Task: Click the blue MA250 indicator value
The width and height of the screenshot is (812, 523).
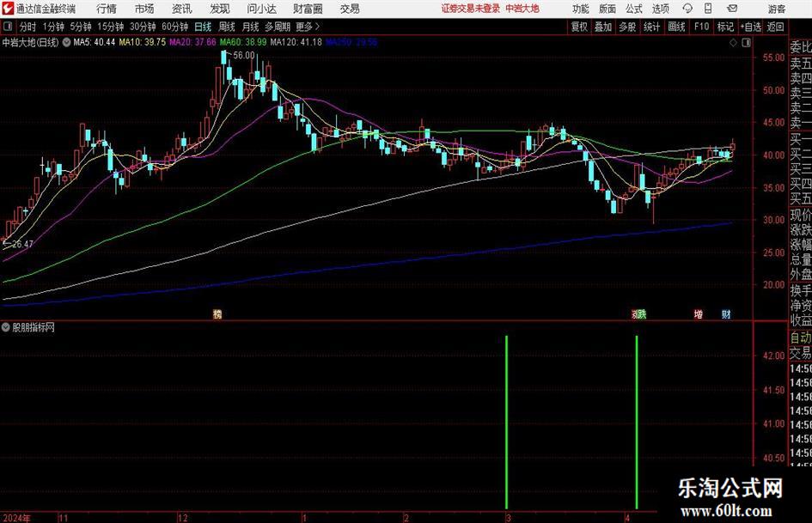Action: [x=351, y=42]
